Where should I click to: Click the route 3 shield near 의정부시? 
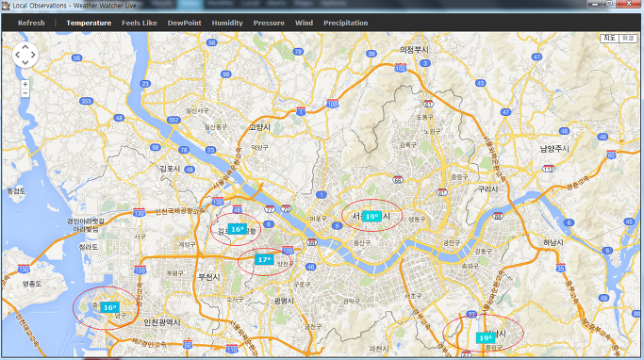tap(425, 63)
